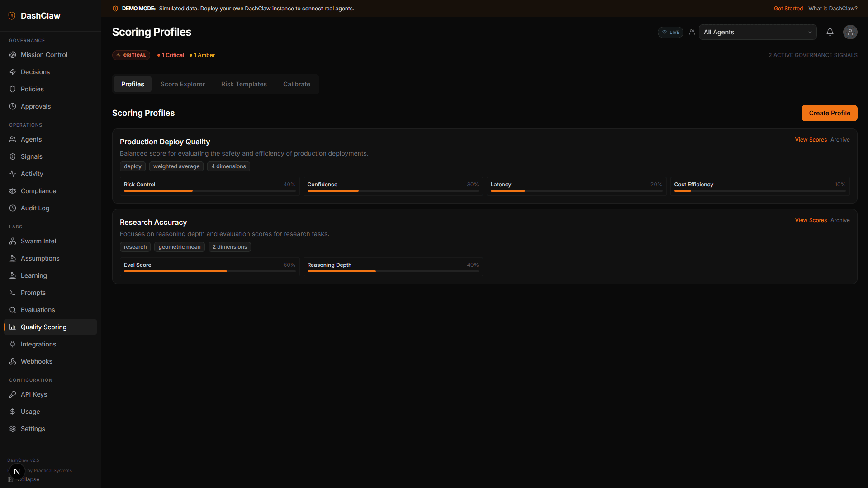Navigate to the Audit Log
Image resolution: width=868 pixels, height=488 pixels.
pyautogui.click(x=35, y=208)
